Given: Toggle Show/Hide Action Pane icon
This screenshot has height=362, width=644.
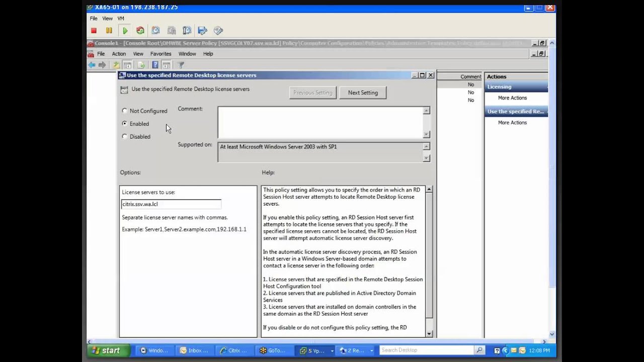Looking at the screenshot, I should [x=166, y=65].
